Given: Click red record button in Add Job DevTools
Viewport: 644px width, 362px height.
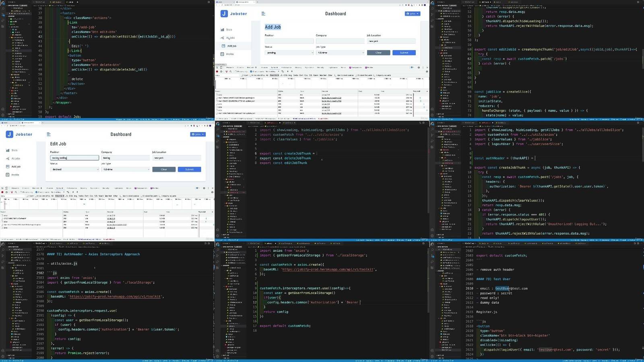Looking at the screenshot, I should tap(217, 71).
